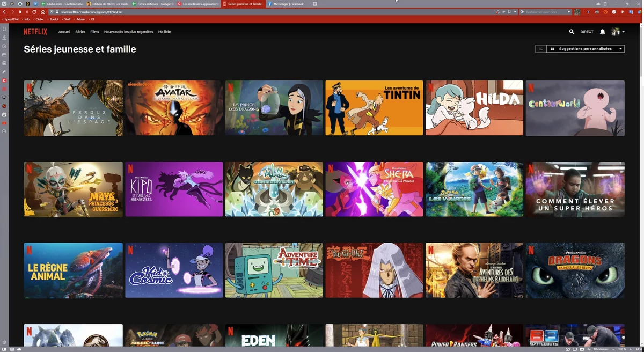Switch to Les meilleures applications tab
Viewport: 644px width, 352px height.
[198, 4]
